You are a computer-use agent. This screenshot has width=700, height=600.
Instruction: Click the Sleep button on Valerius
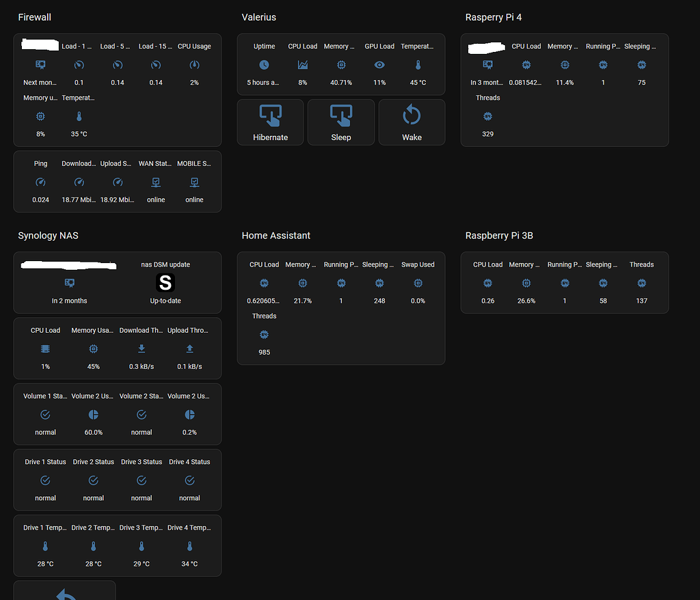point(340,122)
